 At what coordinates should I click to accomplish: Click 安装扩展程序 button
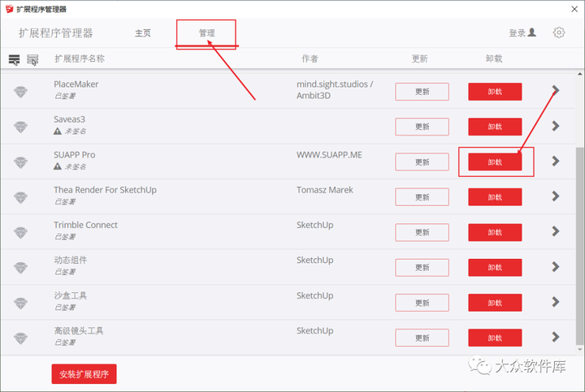point(84,374)
